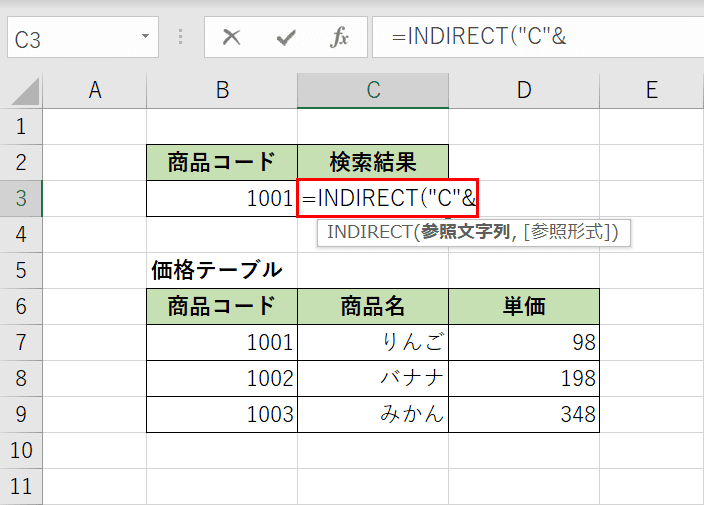Image resolution: width=704 pixels, height=505 pixels.
Task: Select column E header
Action: tap(651, 90)
